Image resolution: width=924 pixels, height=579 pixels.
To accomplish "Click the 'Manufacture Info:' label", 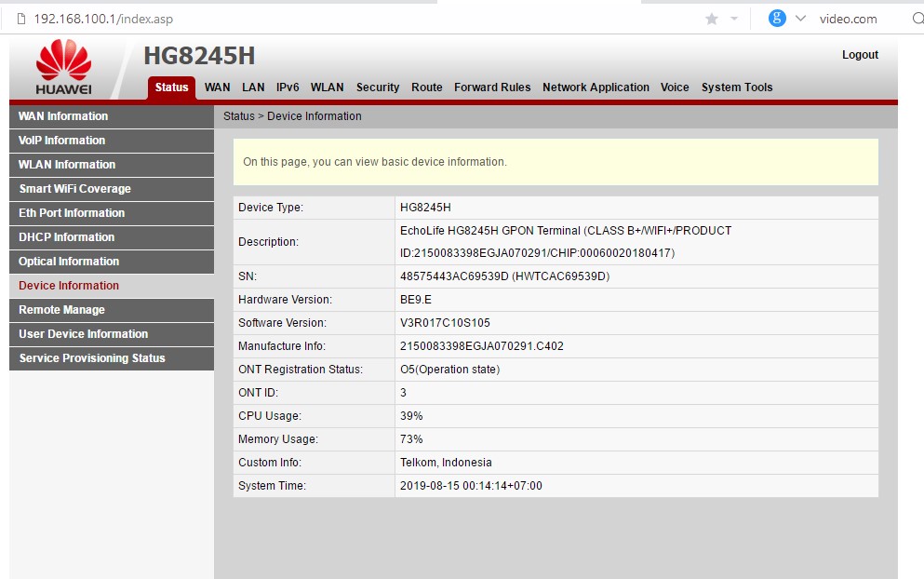I will point(282,346).
